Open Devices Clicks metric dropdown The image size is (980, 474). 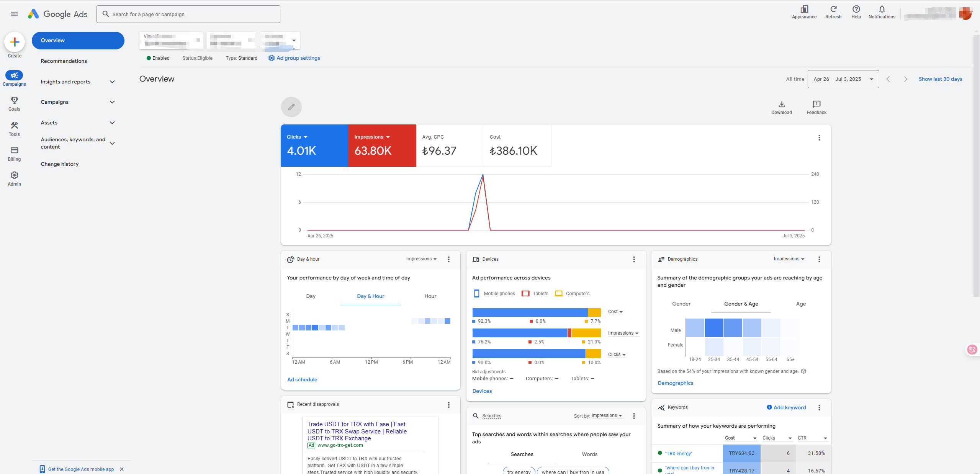[x=617, y=355]
